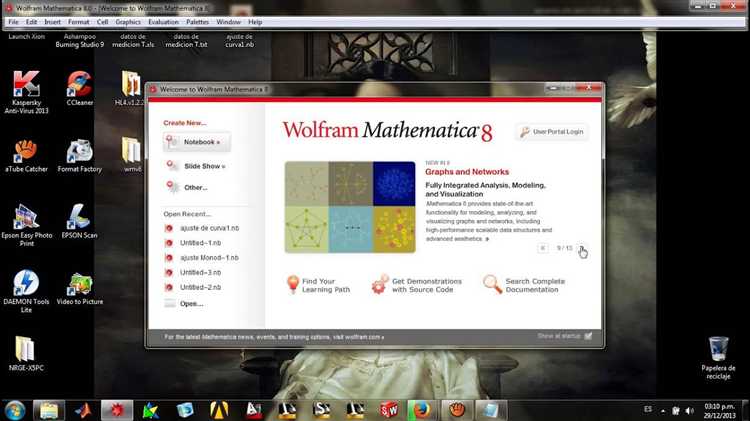Viewport: 750px width, 421px height.
Task: Switch to Mathematica taskbar button
Action: coord(117,410)
